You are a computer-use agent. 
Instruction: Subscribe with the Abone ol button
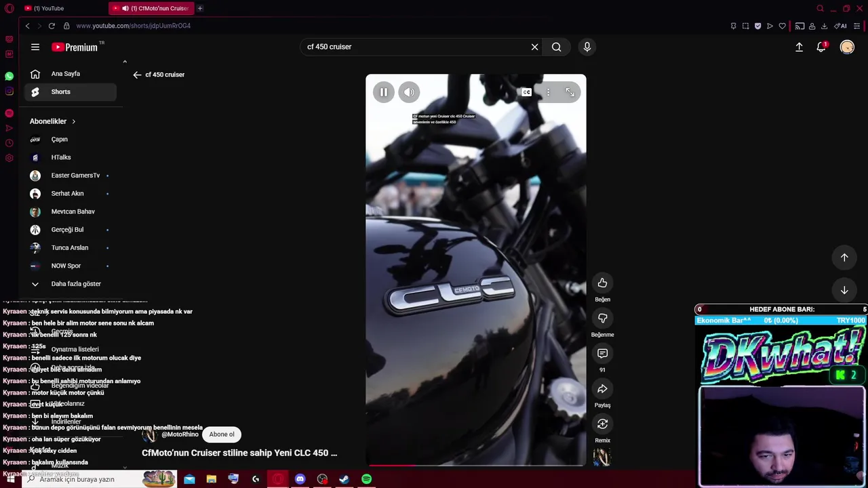click(x=222, y=434)
